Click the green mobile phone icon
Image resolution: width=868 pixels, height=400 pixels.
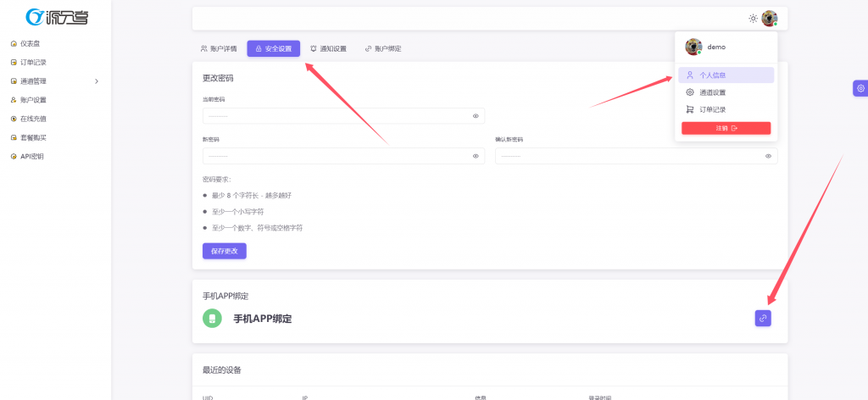[x=212, y=319]
